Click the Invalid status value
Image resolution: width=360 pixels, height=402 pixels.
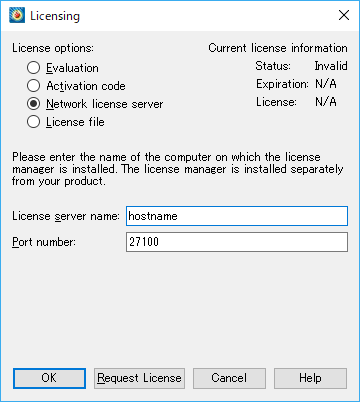point(331,66)
